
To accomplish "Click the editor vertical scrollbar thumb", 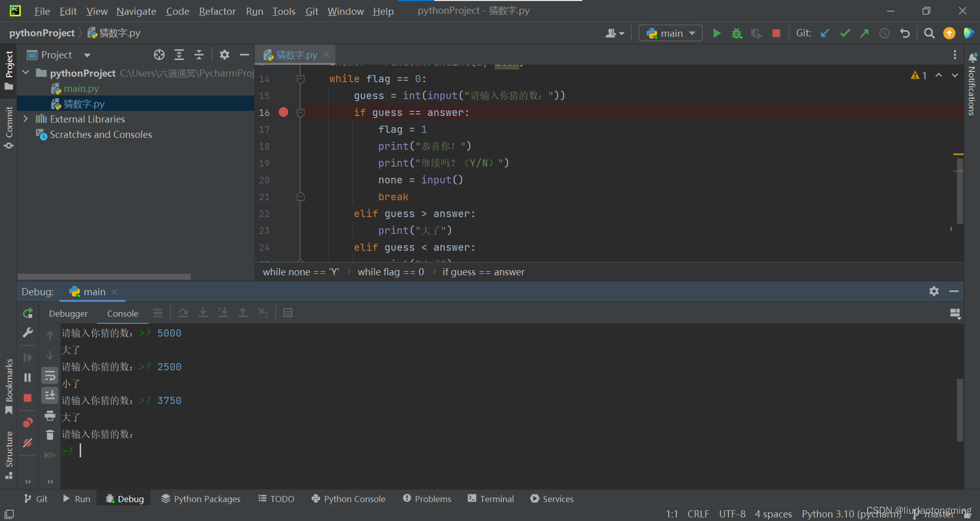I will [x=960, y=191].
